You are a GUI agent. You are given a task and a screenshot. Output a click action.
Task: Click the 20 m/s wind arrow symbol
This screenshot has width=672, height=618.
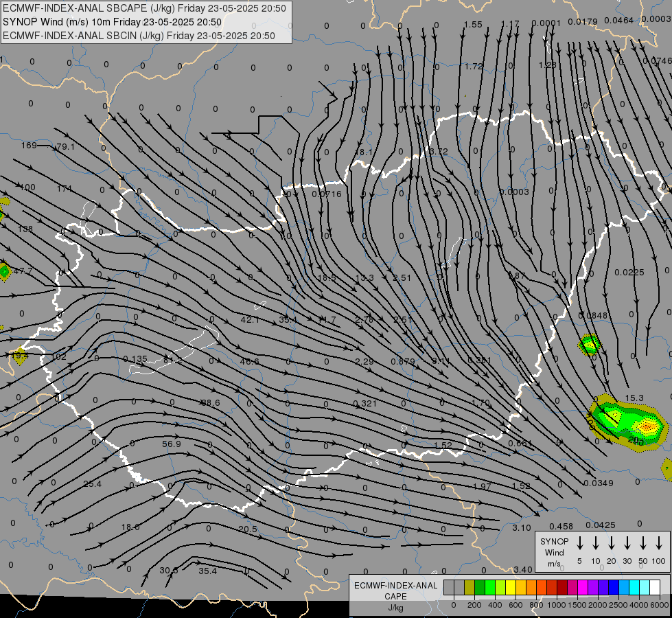612,543
